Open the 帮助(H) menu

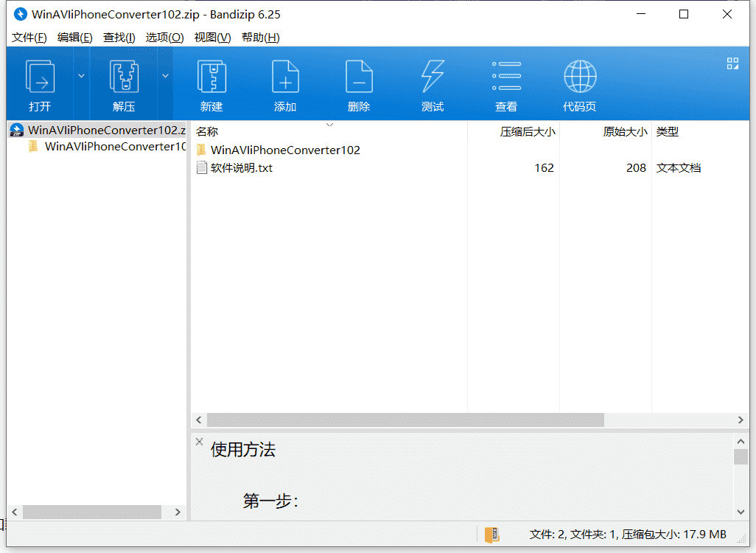pyautogui.click(x=260, y=37)
